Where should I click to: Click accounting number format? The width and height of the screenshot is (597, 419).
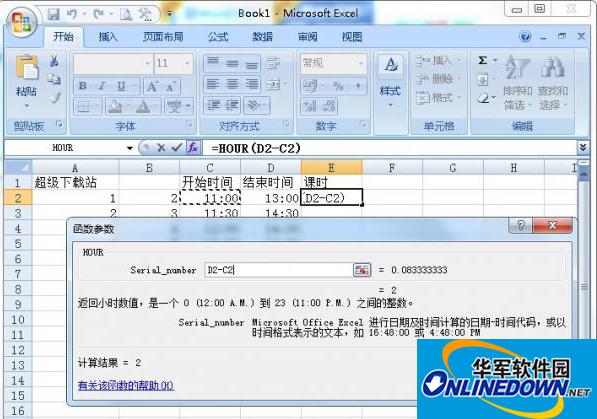(309, 86)
